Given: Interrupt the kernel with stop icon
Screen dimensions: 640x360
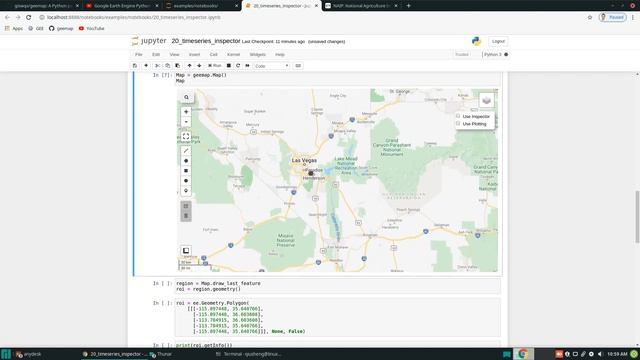Looking at the screenshot, I should (229, 66).
